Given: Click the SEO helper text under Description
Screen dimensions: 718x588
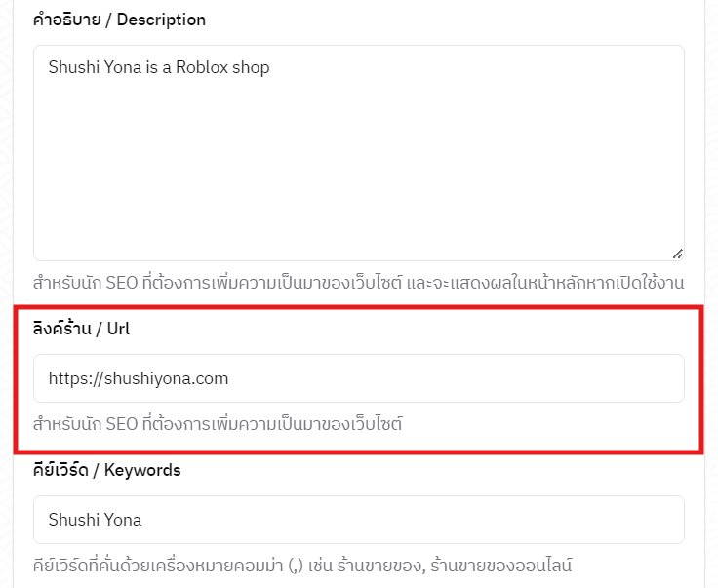Looking at the screenshot, I should pos(358,283).
